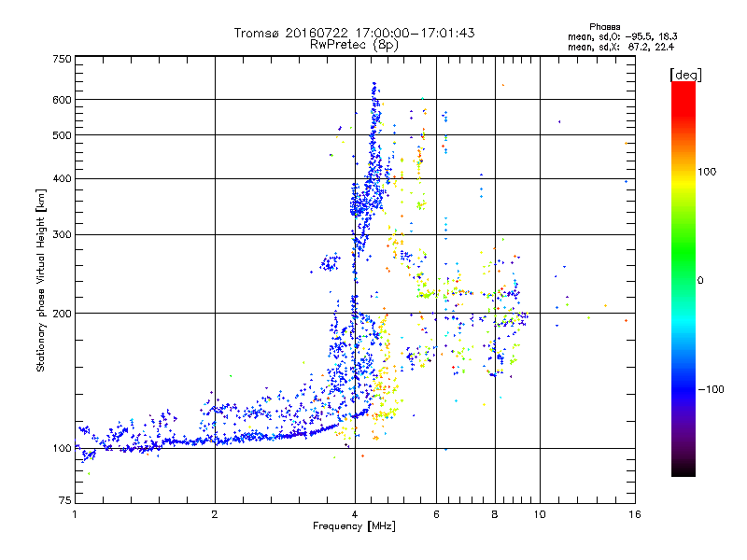The width and height of the screenshot is (747, 560).
Task: Click the x-axis tick label '8'
Action: [x=495, y=514]
